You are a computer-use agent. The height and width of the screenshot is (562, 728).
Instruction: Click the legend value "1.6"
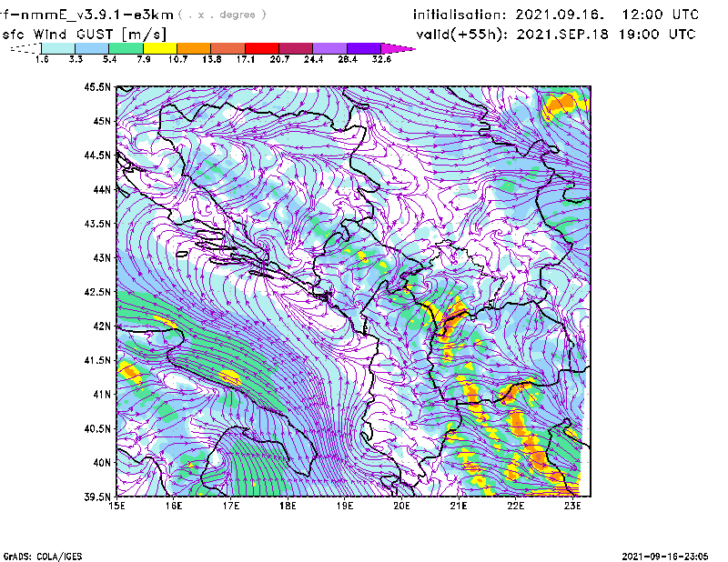pyautogui.click(x=42, y=59)
